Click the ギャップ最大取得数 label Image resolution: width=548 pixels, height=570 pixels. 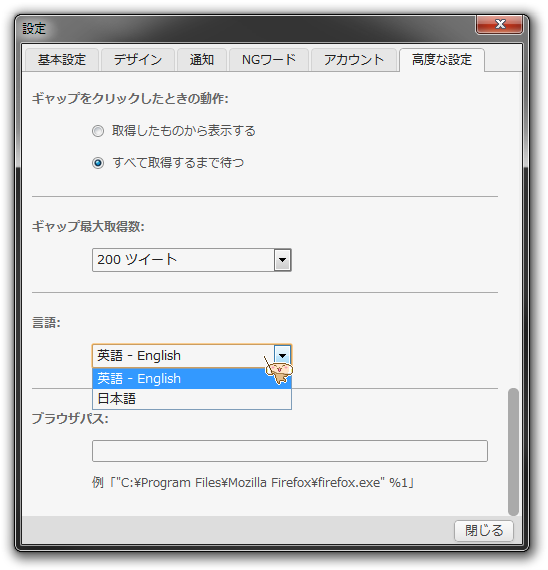coord(88,226)
